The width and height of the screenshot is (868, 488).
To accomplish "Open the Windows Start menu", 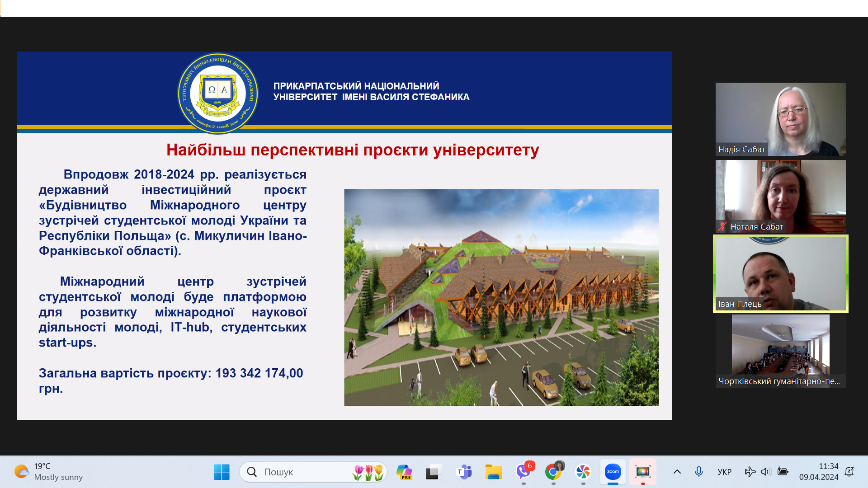I will (222, 472).
